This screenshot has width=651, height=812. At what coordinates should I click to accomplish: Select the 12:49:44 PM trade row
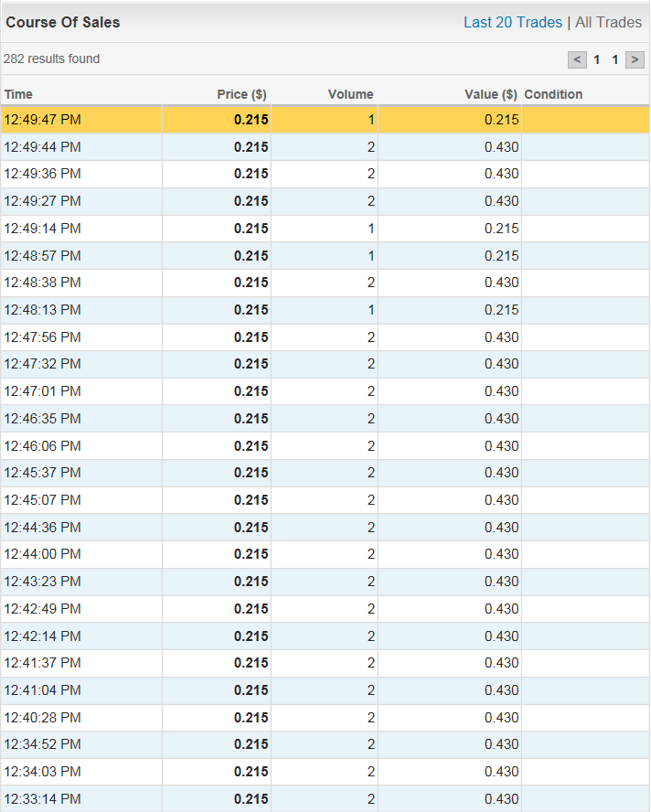tap(325, 147)
